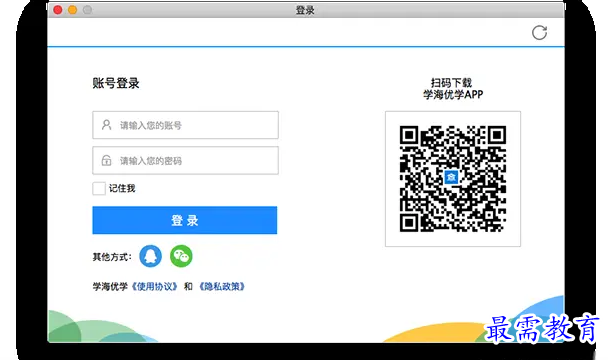The width and height of the screenshot is (608, 360).
Task: Open the 《隐私政策》 link
Action: point(221,287)
